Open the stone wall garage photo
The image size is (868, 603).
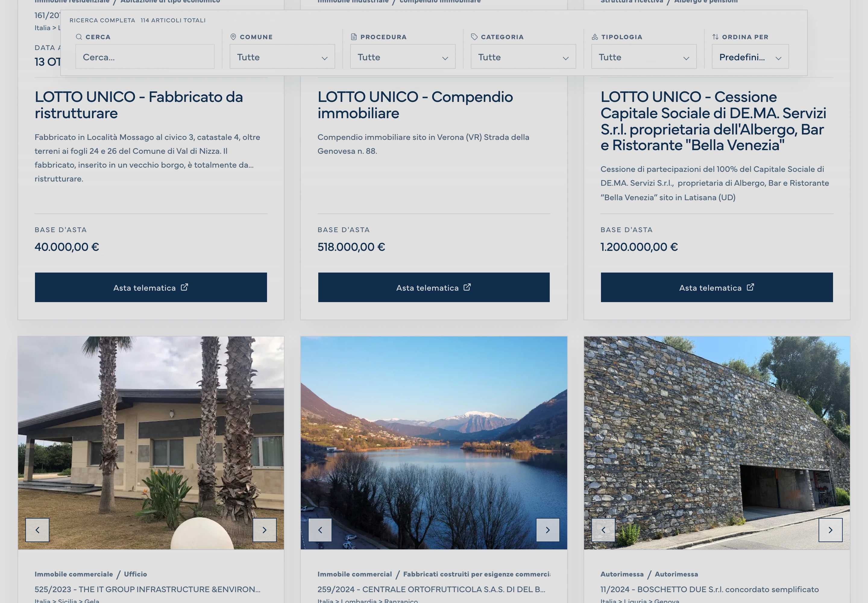click(x=716, y=443)
